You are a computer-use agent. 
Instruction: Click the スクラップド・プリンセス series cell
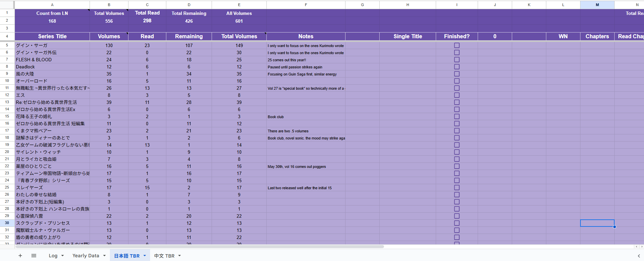(x=52, y=223)
